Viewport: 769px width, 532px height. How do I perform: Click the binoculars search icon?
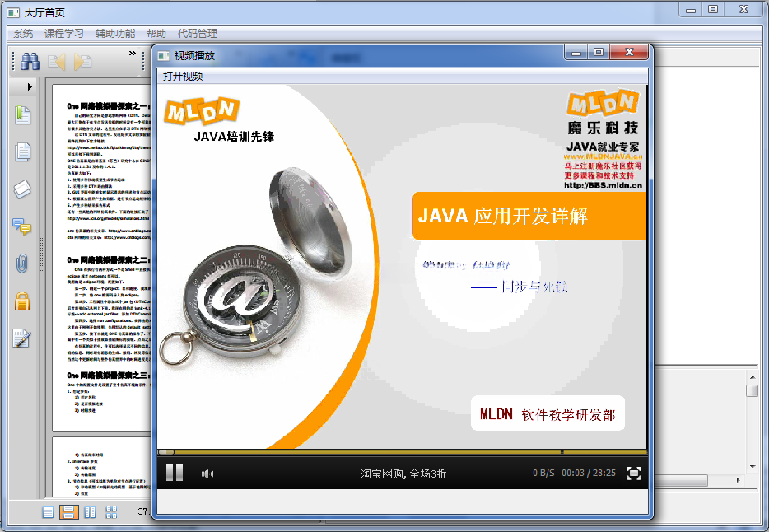point(30,61)
